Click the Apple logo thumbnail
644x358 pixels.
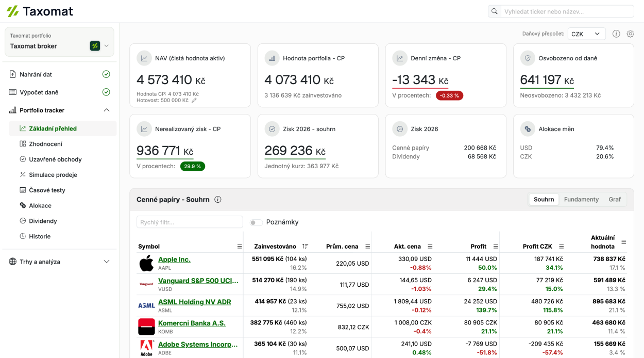click(146, 263)
